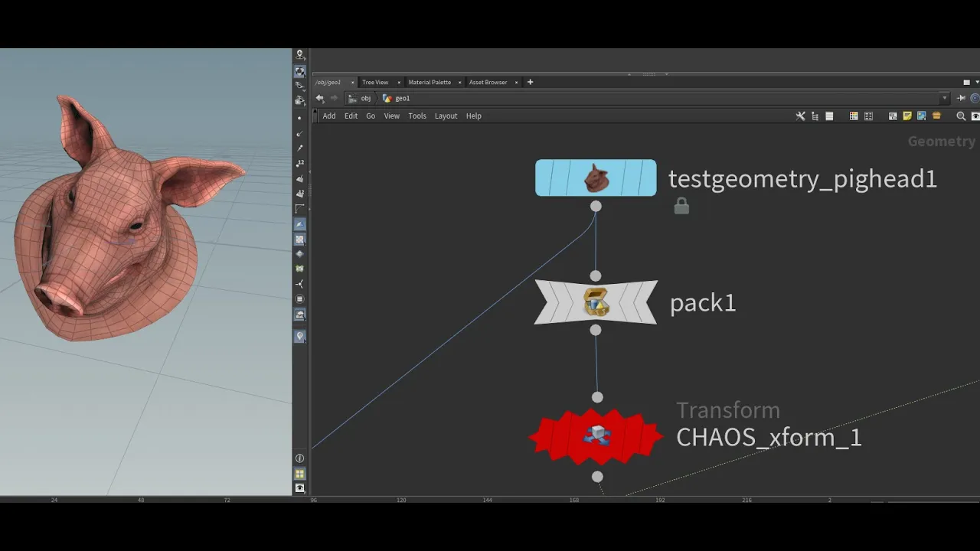Click the blue circular link-pane icon
Image resolution: width=980 pixels, height=551 pixels.
[x=975, y=98]
